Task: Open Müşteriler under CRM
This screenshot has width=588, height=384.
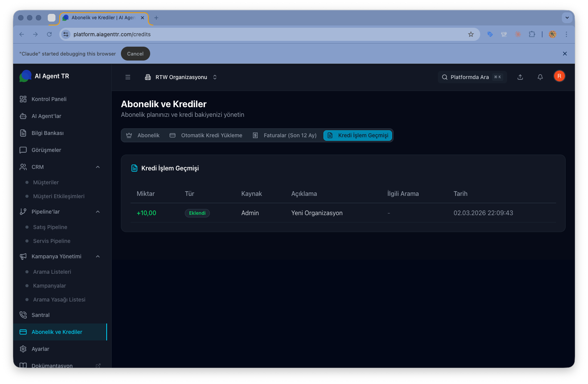Action: (x=46, y=182)
